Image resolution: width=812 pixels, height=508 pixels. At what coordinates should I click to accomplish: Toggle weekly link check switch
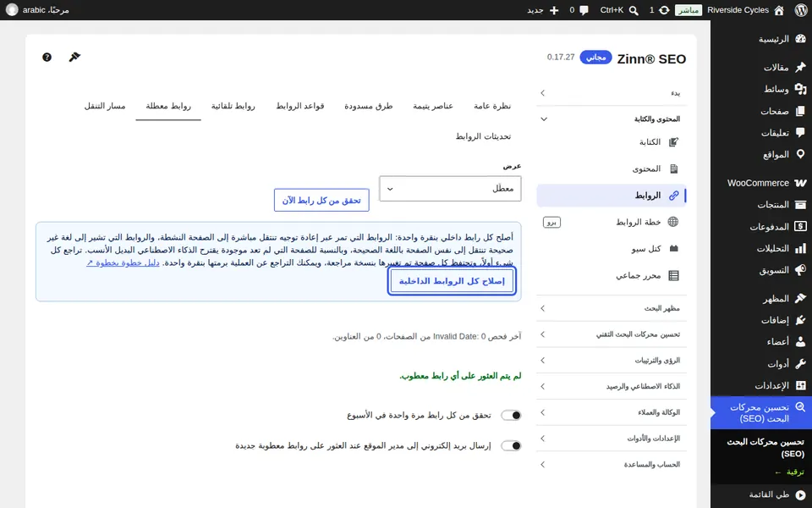[511, 415]
